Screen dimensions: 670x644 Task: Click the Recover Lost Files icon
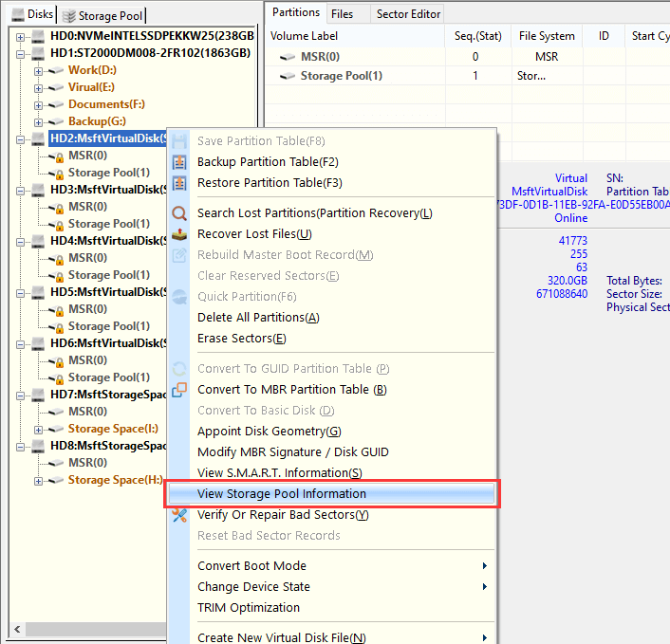tap(180, 234)
